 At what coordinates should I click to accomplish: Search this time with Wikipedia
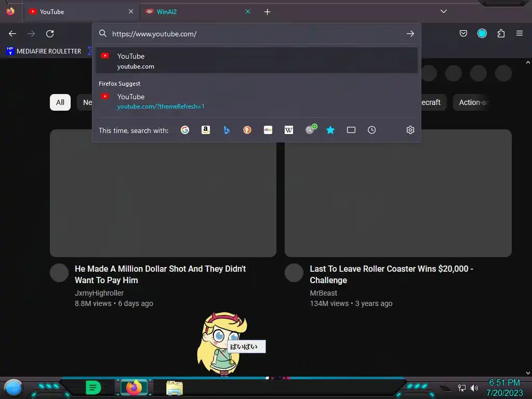[289, 130]
